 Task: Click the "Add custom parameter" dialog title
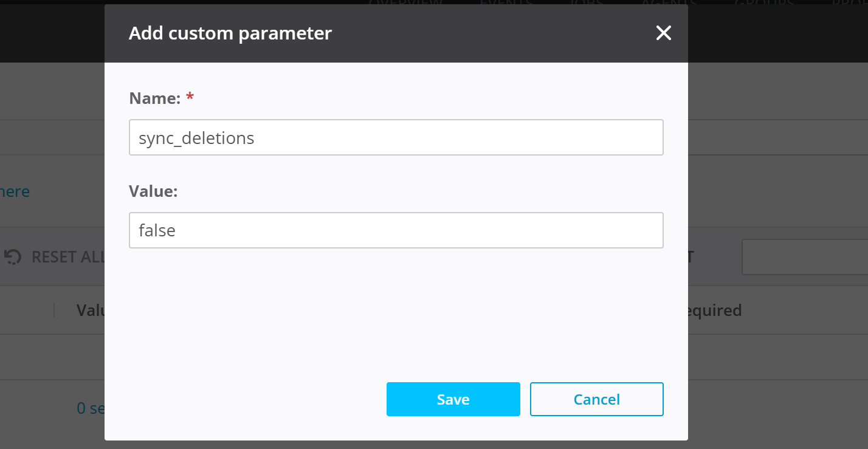(230, 33)
